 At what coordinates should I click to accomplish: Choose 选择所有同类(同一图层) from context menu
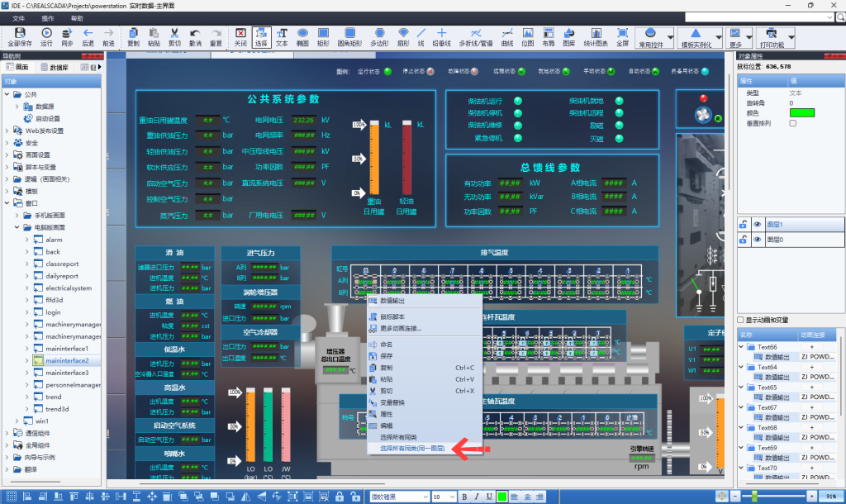tap(412, 448)
